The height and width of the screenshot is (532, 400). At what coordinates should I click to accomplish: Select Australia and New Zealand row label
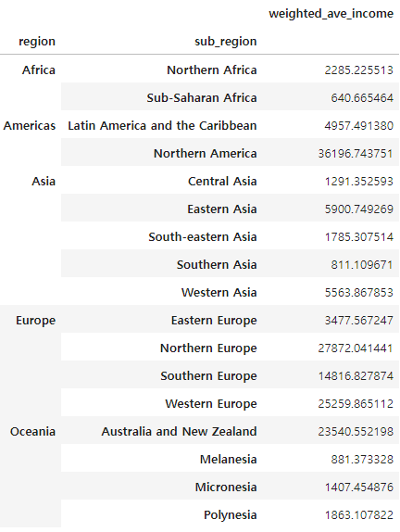[179, 432]
